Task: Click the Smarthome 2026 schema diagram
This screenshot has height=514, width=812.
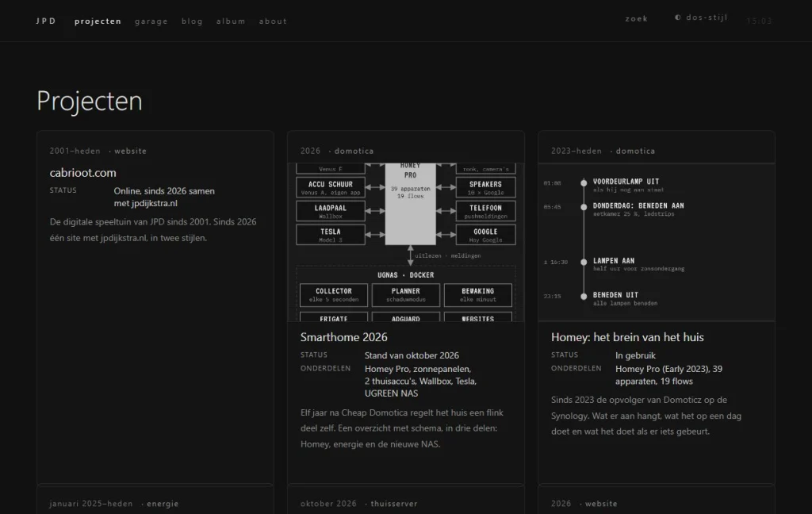Action: click(x=406, y=242)
